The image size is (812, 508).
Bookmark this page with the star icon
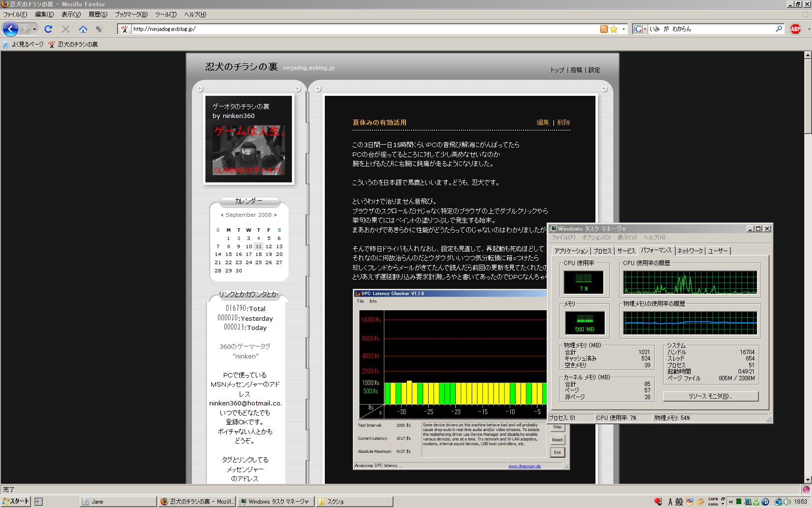(x=614, y=29)
